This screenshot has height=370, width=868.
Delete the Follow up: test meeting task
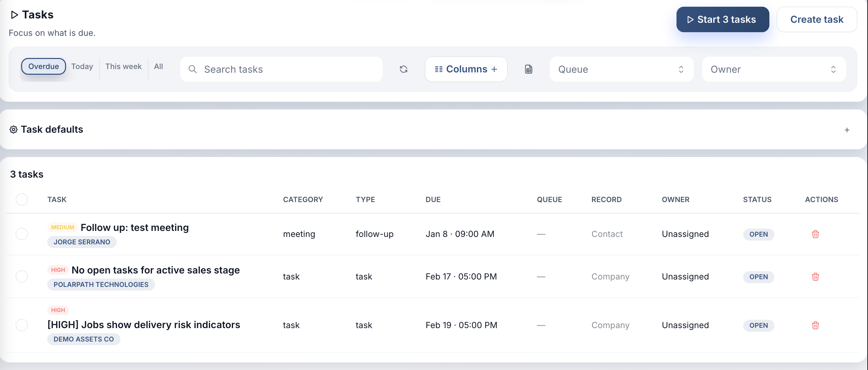(x=815, y=234)
